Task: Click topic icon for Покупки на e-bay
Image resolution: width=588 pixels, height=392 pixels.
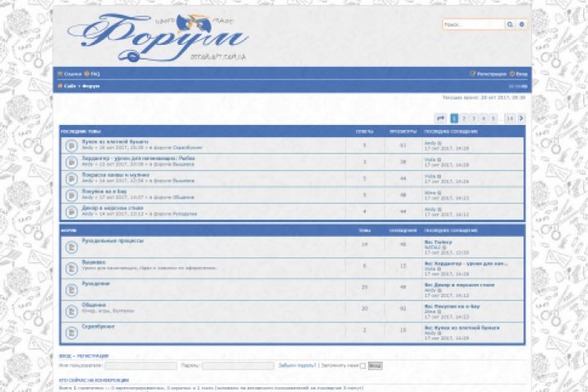Action: click(71, 195)
